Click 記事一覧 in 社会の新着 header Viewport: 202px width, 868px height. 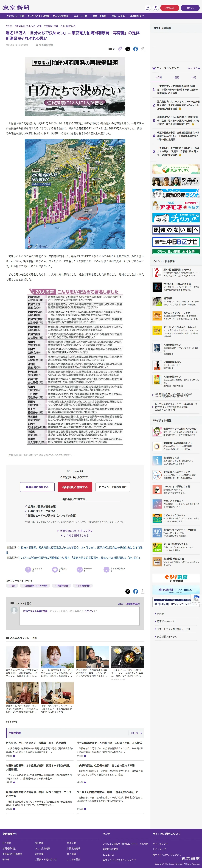click(136, 733)
